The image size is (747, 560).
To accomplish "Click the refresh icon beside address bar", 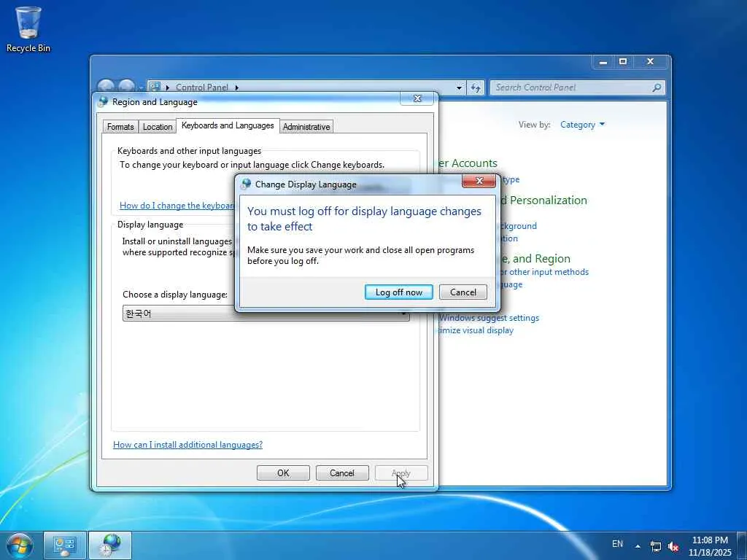I will [476, 87].
